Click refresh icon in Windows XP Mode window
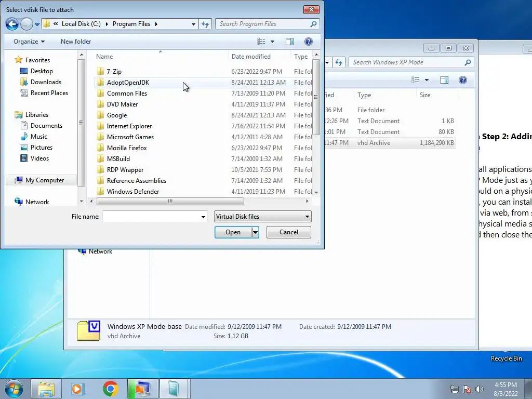 (x=339, y=62)
